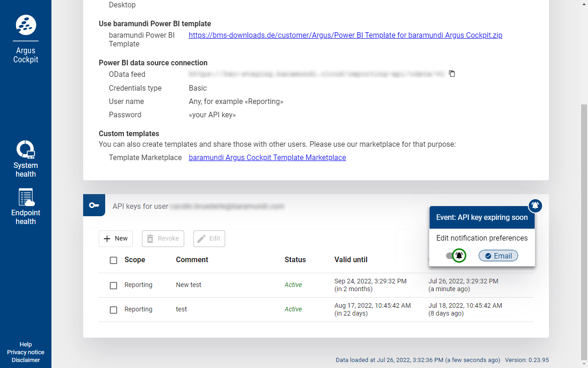Open the baramundi Argus Cockpit Template Marketplace link
Screen dimensions: 588x368
267,157
